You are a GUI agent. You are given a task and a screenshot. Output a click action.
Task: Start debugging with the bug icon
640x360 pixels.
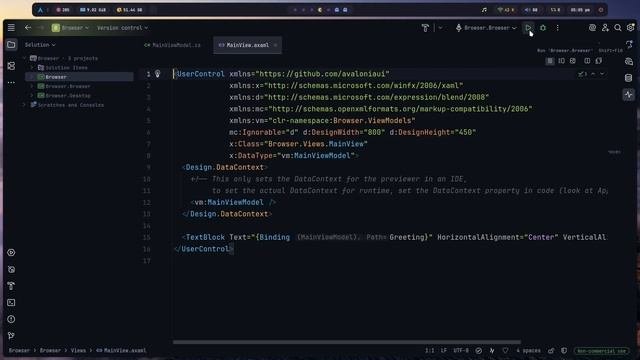pos(543,28)
